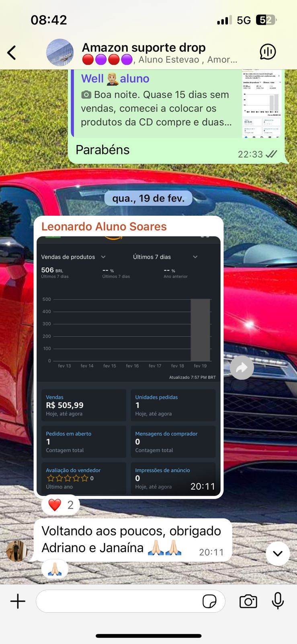The image size is (297, 644).
Task: Open the sticker picker in message field
Action: 209,601
